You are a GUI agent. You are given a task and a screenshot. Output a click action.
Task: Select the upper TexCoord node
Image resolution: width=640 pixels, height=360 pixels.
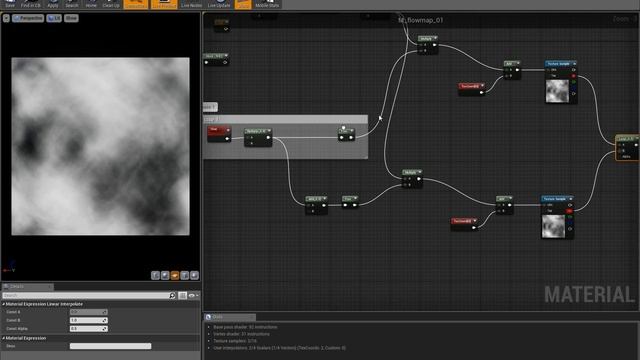(x=471, y=89)
